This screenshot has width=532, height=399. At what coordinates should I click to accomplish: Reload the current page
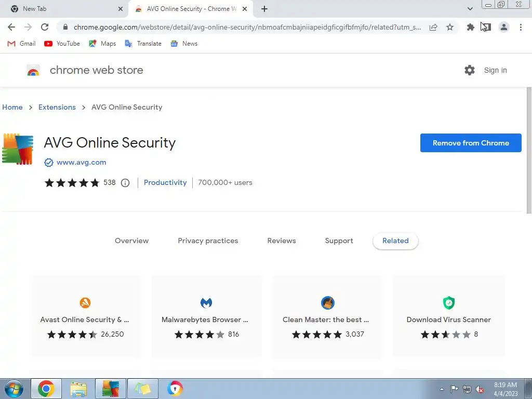(45, 27)
